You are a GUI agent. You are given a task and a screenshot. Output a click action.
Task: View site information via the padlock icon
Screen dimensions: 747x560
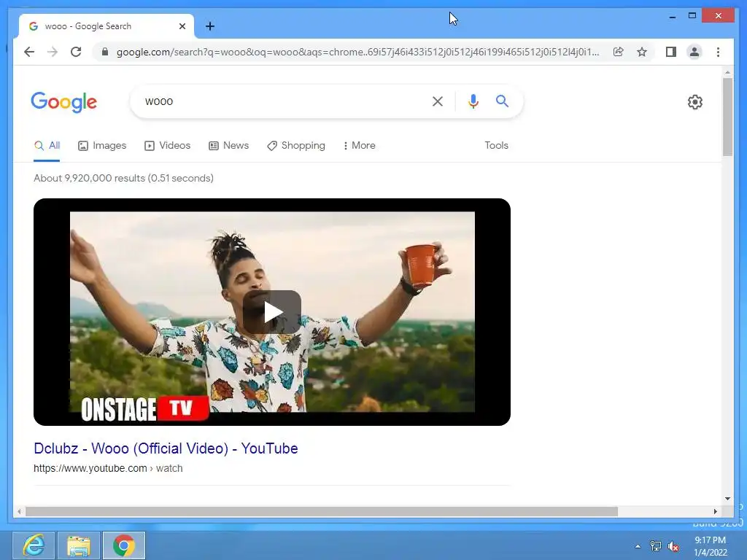105,52
